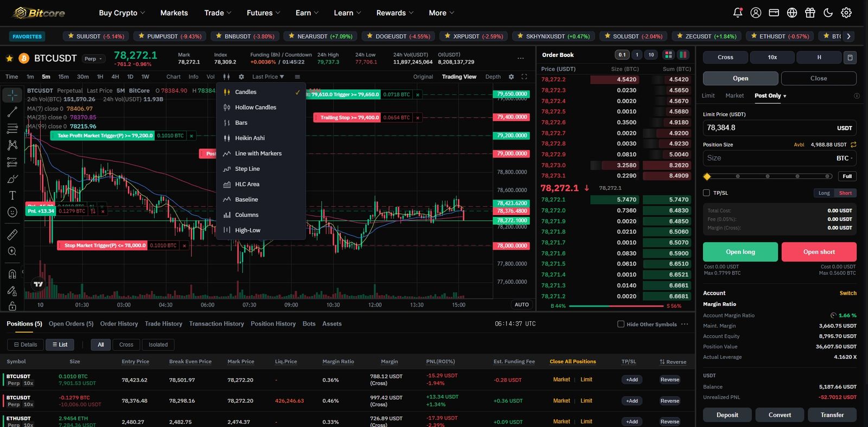The width and height of the screenshot is (868, 427).
Task: Open the ruler measure tool
Action: coord(12,235)
